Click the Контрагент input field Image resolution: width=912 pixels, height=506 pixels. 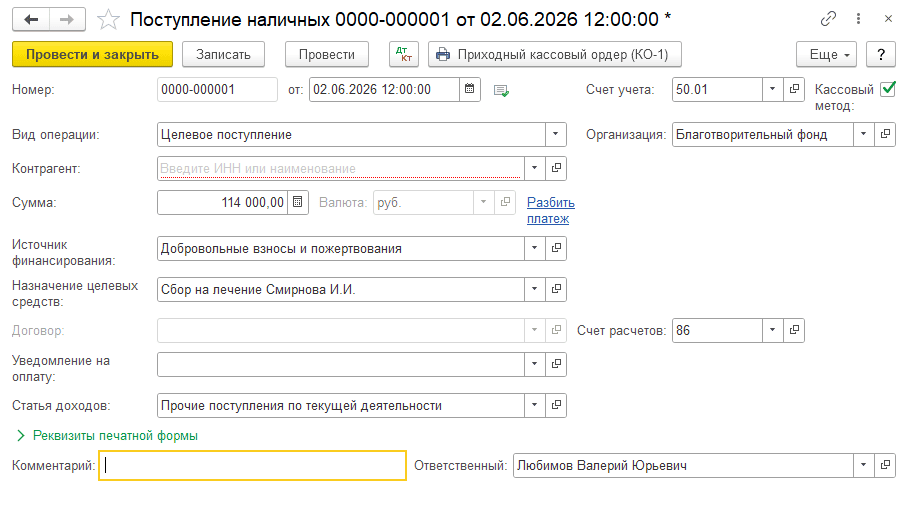(341, 168)
